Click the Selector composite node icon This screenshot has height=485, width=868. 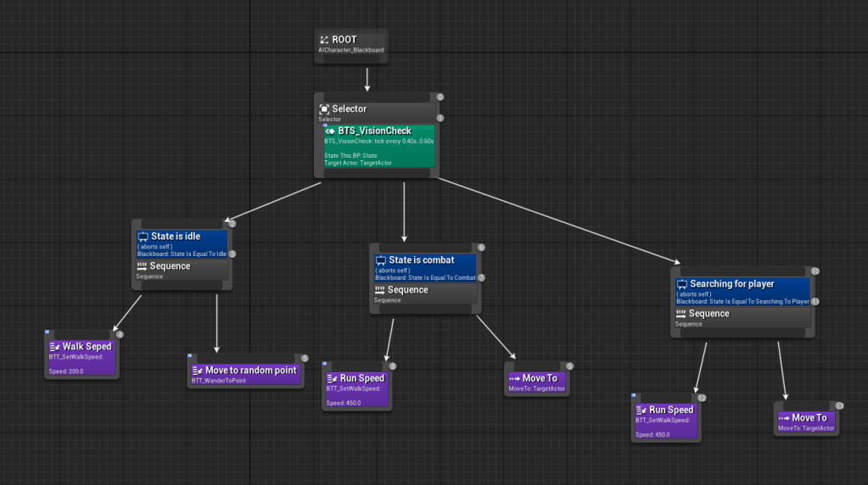pyautogui.click(x=324, y=109)
